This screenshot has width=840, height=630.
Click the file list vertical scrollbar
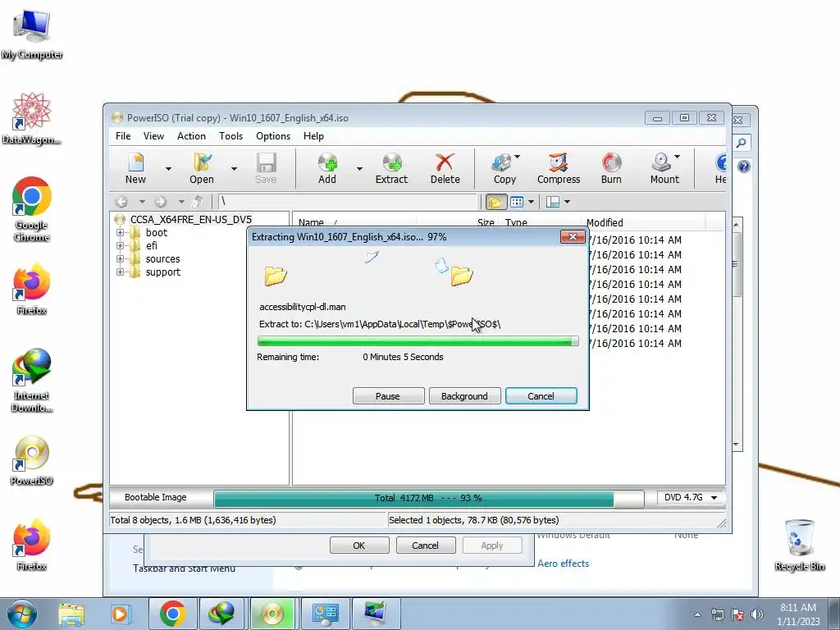(736, 335)
